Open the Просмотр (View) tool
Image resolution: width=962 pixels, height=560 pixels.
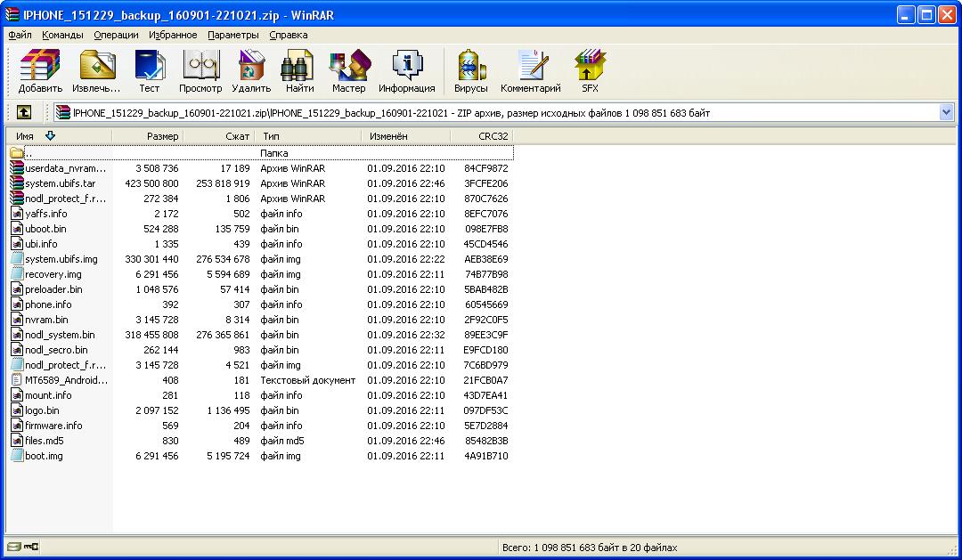click(200, 71)
